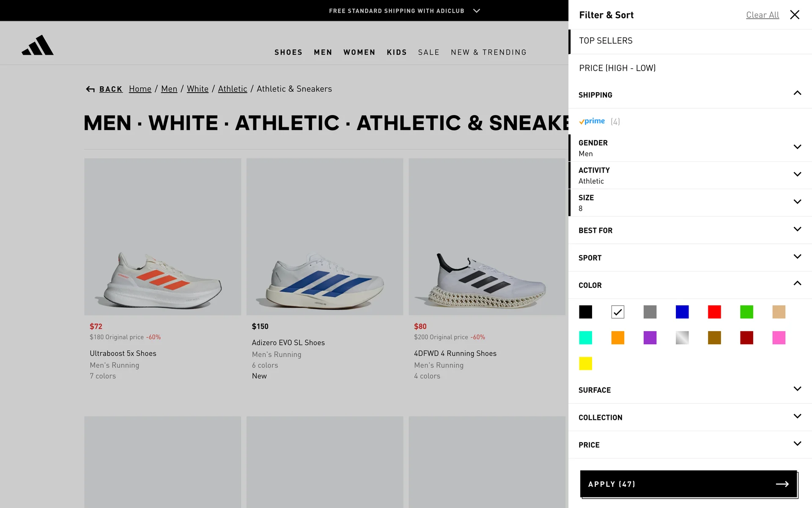The image size is (812, 508).
Task: Click the Adidas three-stripes logo
Action: pyautogui.click(x=38, y=45)
